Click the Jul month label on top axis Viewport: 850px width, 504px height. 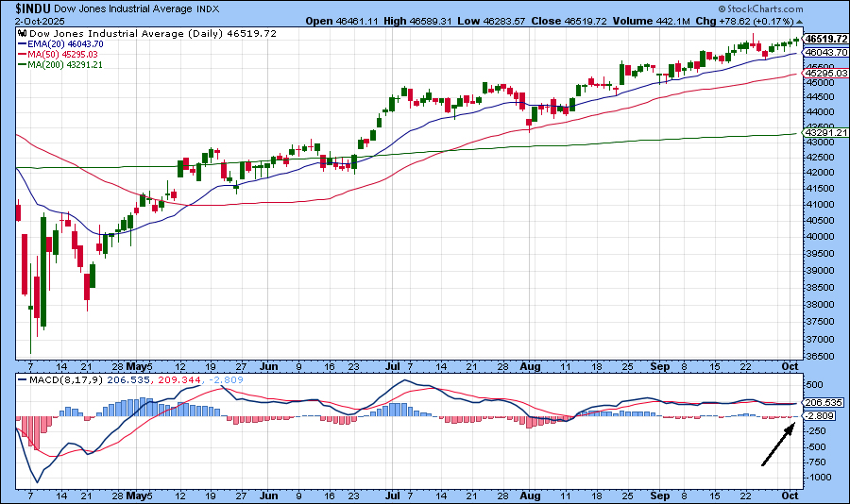point(390,364)
